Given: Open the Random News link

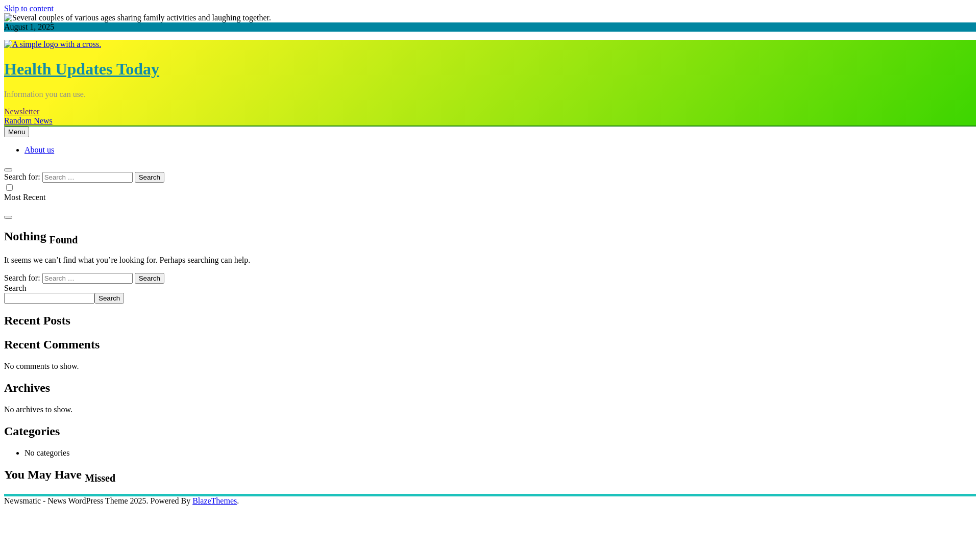Looking at the screenshot, I should click(x=28, y=120).
